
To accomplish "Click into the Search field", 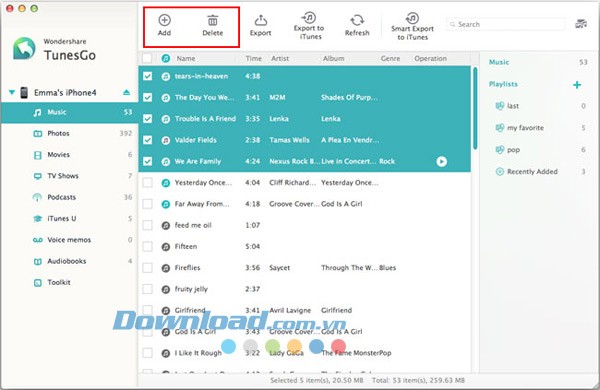I will [505, 24].
